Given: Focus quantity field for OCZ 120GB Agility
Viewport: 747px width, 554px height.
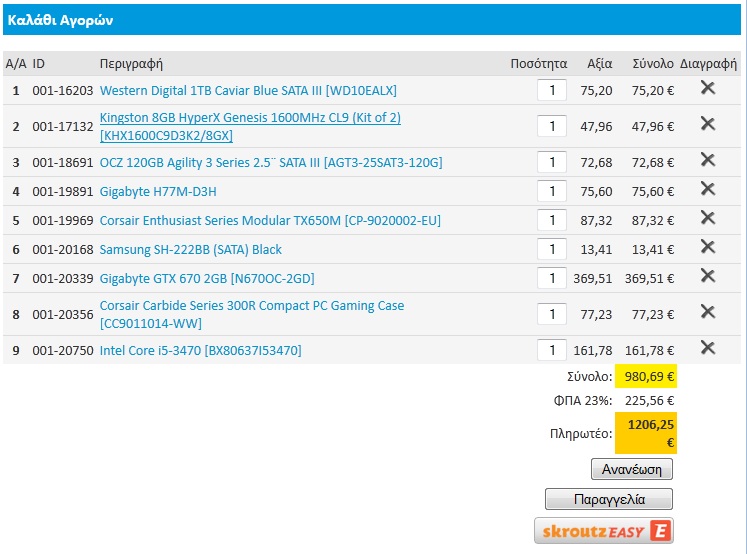Looking at the screenshot, I should 552,162.
